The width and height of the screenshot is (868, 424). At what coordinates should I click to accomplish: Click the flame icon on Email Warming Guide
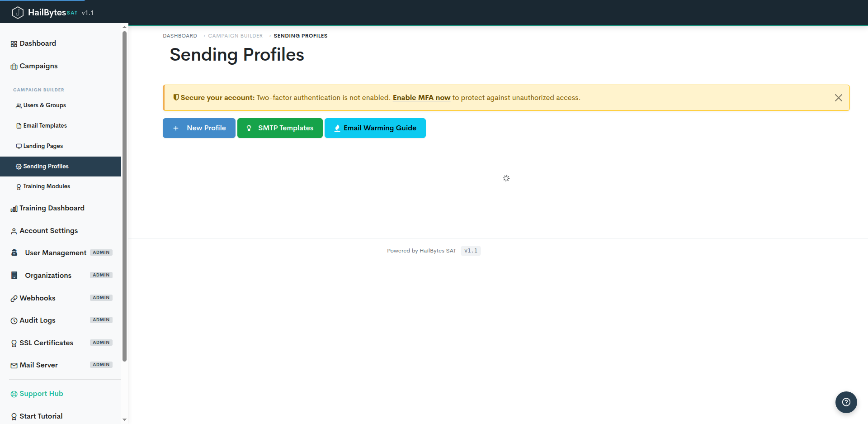(337, 128)
